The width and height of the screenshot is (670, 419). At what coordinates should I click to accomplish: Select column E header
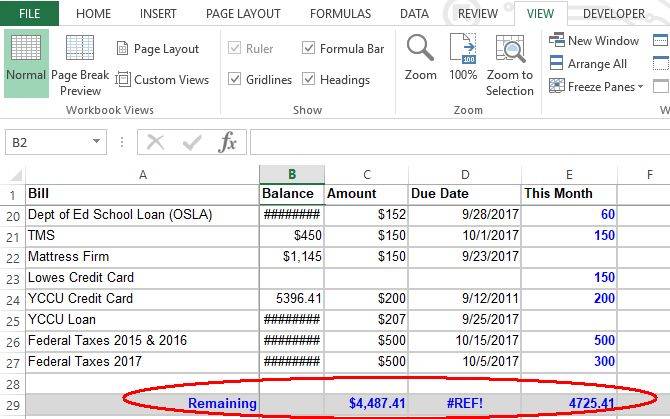point(569,175)
